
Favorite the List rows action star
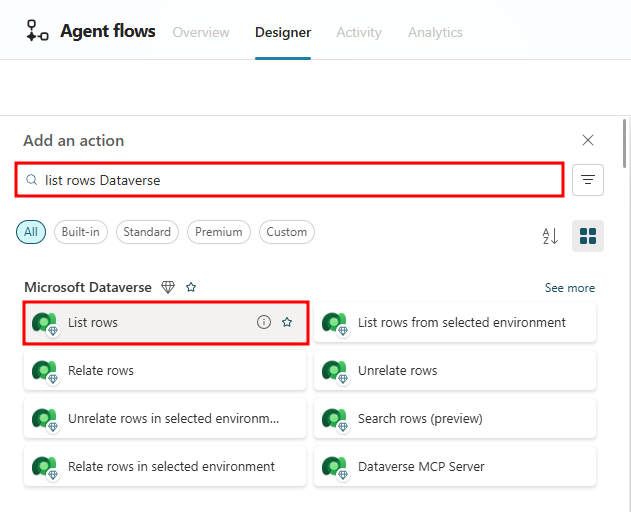[287, 322]
